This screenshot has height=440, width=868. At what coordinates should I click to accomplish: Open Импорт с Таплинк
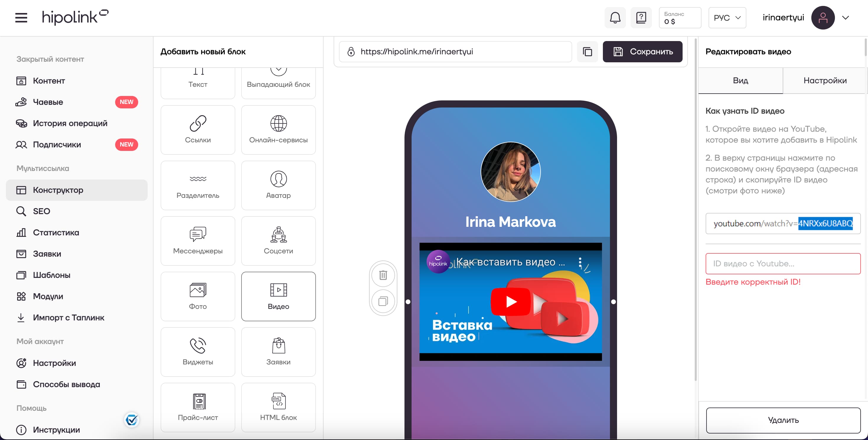point(77,317)
